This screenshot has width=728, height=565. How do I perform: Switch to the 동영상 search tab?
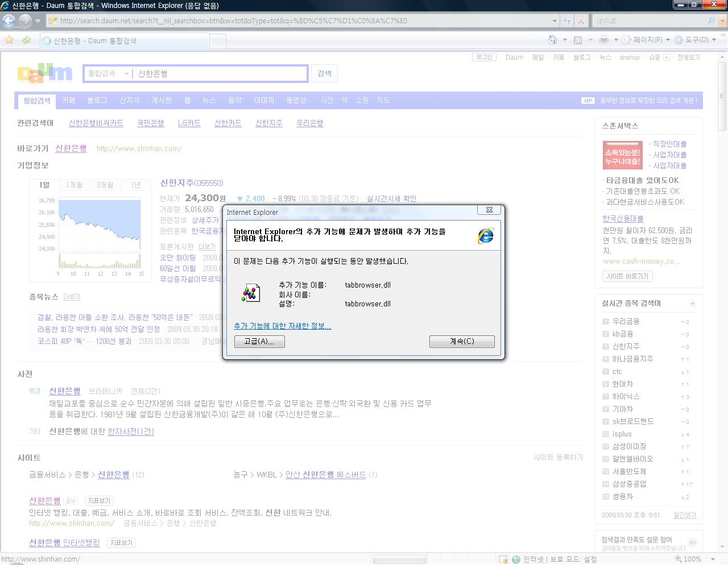[296, 101]
